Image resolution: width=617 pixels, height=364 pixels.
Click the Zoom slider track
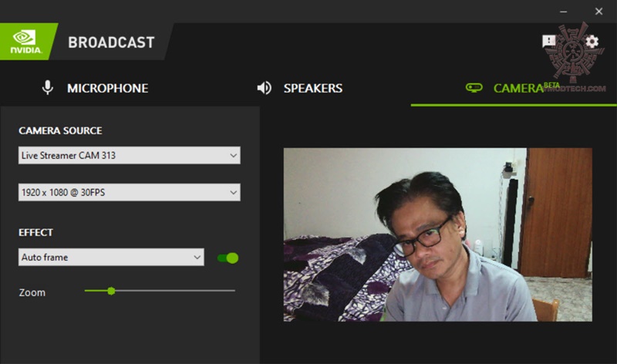click(x=160, y=291)
